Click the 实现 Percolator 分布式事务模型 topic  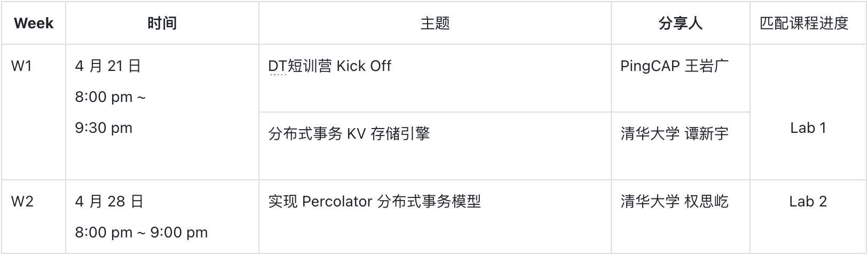374,202
